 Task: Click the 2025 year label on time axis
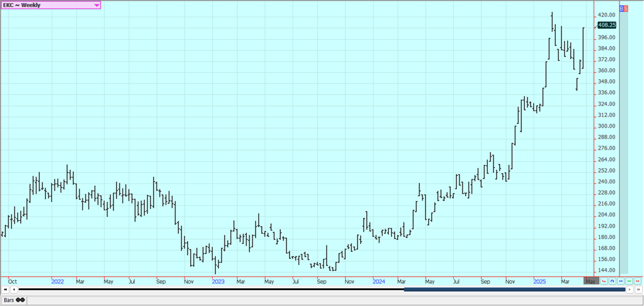coord(540,281)
